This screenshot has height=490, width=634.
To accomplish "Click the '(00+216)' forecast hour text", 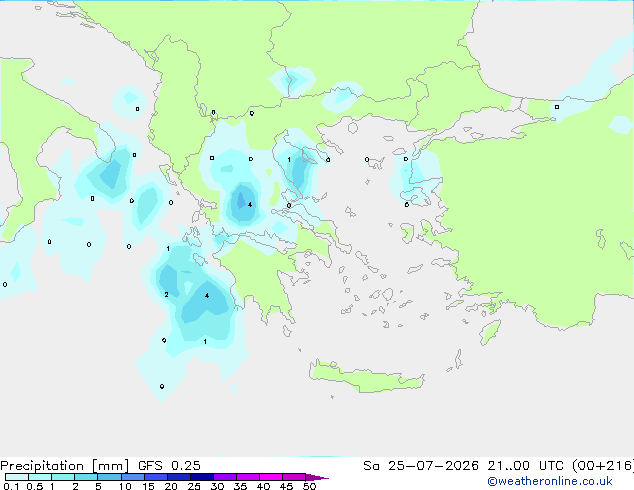I will pyautogui.click(x=603, y=466).
